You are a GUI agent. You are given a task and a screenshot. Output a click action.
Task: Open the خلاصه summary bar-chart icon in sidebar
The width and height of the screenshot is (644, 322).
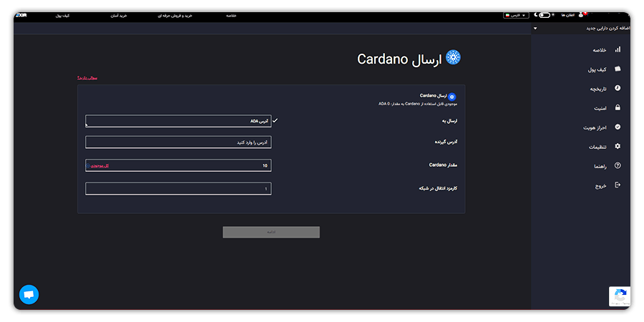(x=618, y=49)
